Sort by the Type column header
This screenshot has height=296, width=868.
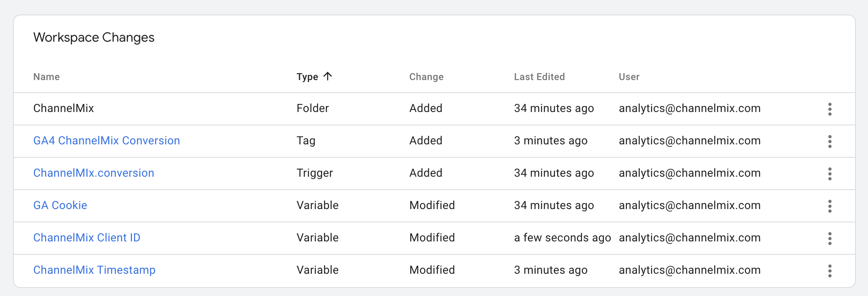(307, 77)
